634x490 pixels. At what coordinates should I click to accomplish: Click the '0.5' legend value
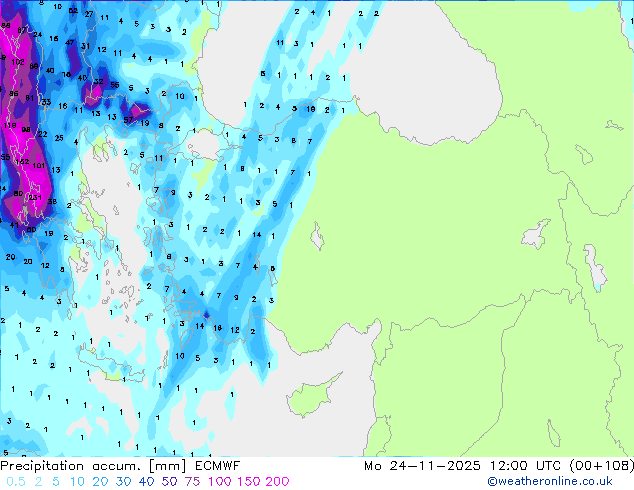(16, 482)
